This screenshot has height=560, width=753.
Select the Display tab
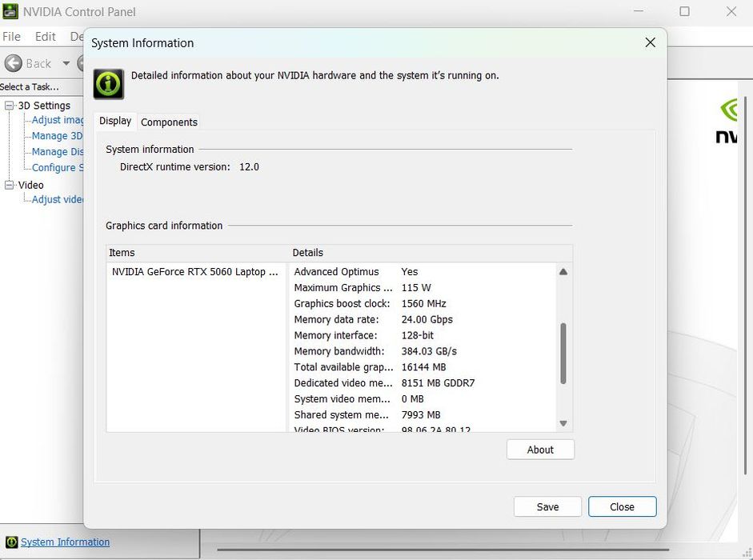(x=115, y=121)
